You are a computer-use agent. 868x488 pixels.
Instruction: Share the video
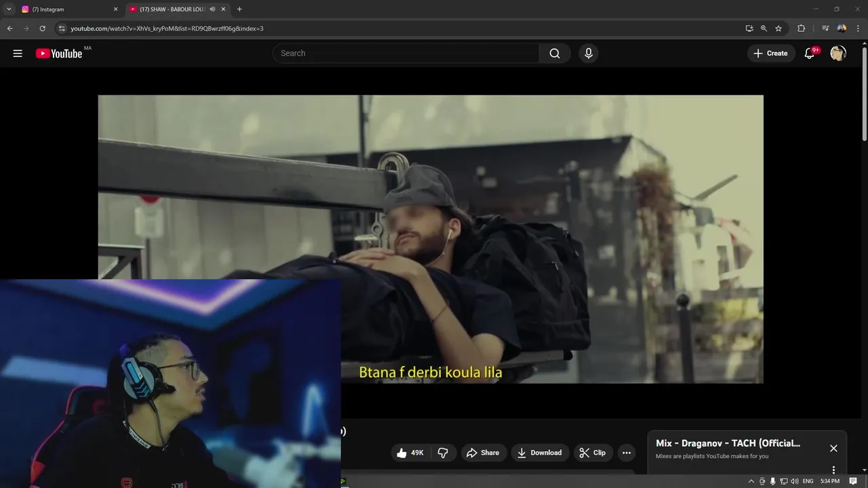click(483, 453)
